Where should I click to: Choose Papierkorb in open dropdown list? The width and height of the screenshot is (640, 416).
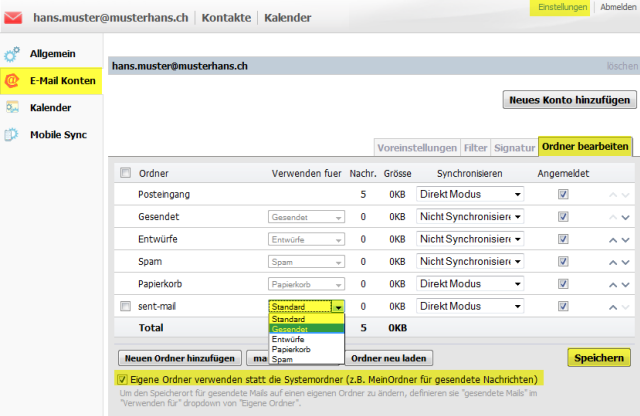[306, 349]
